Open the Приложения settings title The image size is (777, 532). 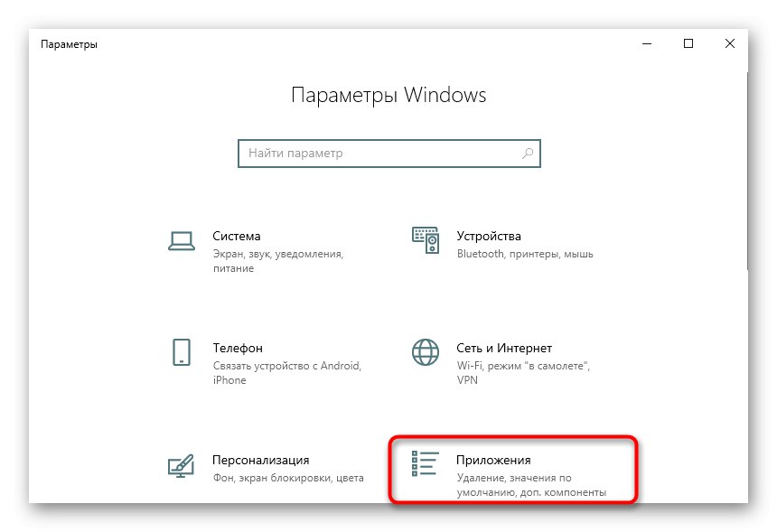pyautogui.click(x=493, y=460)
